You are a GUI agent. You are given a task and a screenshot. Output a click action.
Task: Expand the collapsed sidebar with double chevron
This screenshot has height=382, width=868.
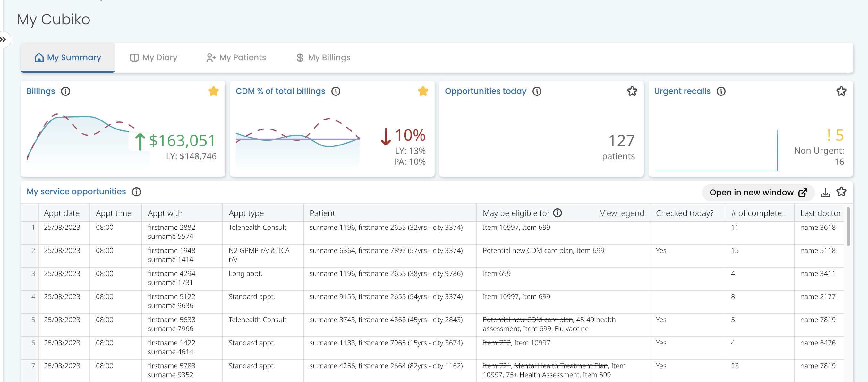click(4, 40)
